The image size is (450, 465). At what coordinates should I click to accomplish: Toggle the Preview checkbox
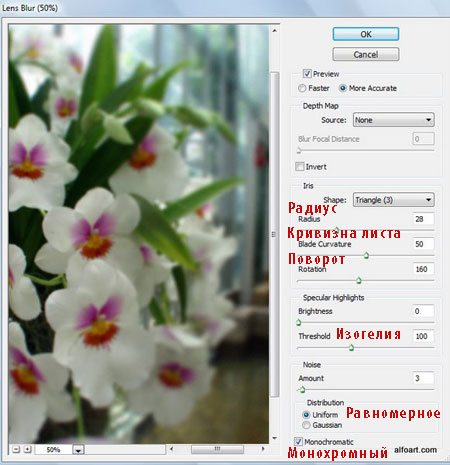pyautogui.click(x=307, y=74)
